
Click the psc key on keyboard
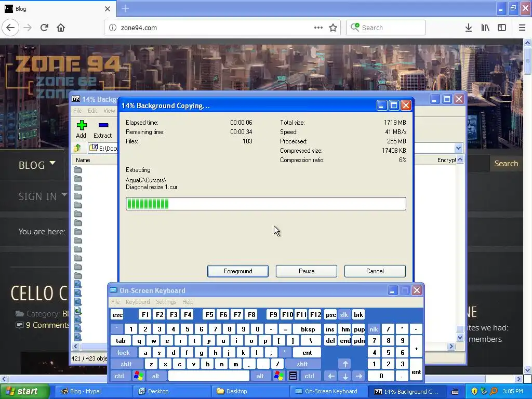tap(330, 314)
